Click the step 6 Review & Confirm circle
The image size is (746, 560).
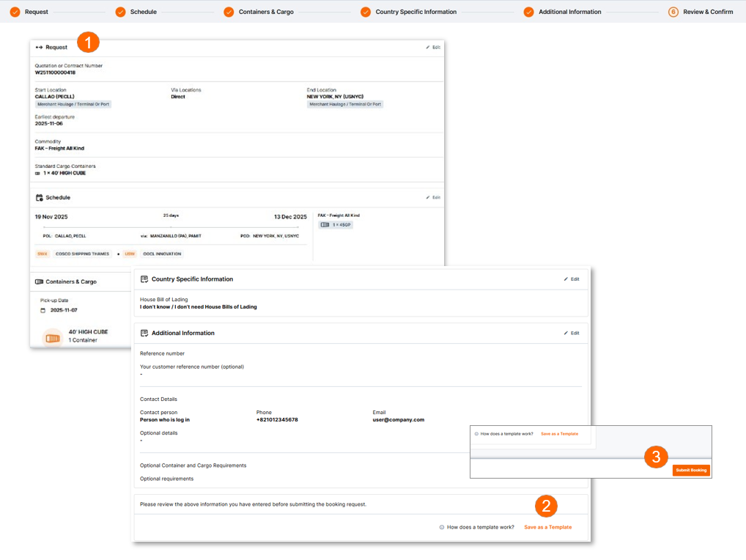[x=673, y=12]
